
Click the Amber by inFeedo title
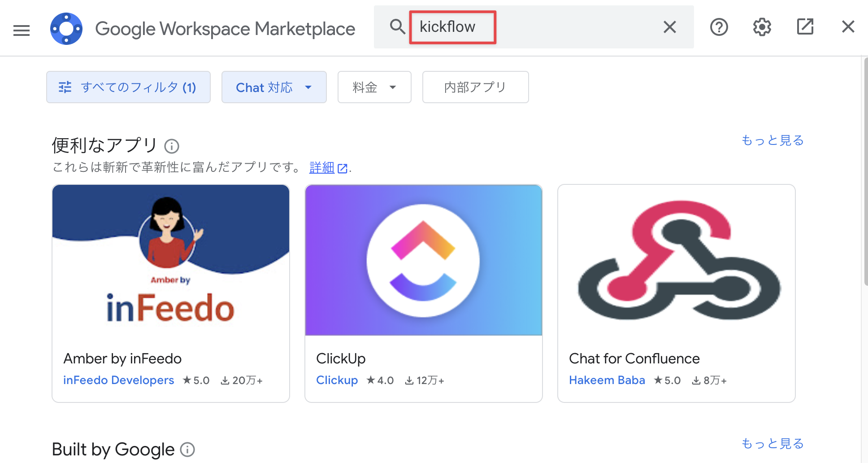coord(122,358)
